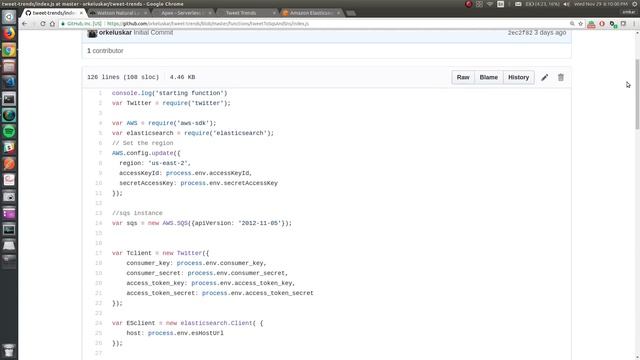This screenshot has width=640, height=360.
Task: Click the host: process.env.esHostUrl line
Action: [175, 333]
